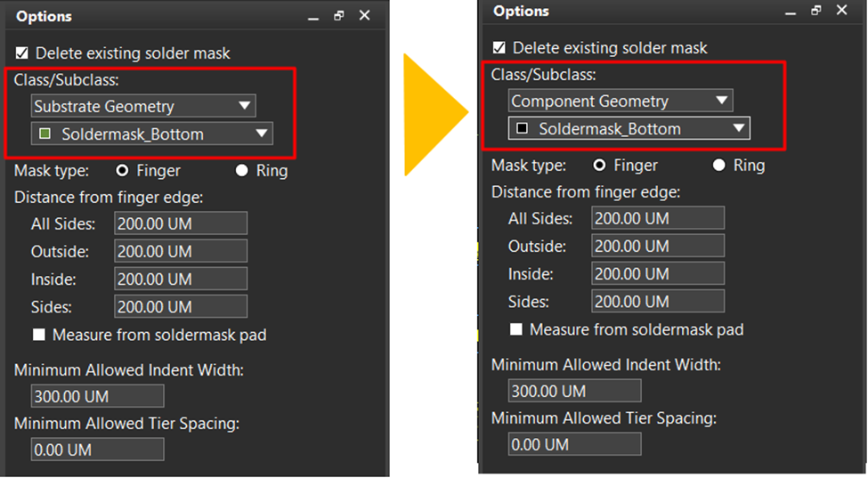Minimize the right Options panel
The image size is (868, 478).
tap(791, 12)
